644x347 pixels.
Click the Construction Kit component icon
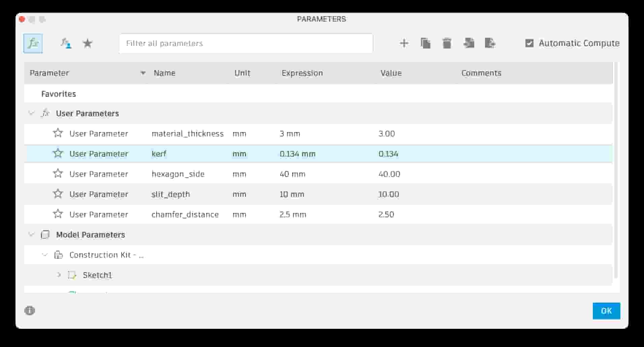tap(58, 255)
